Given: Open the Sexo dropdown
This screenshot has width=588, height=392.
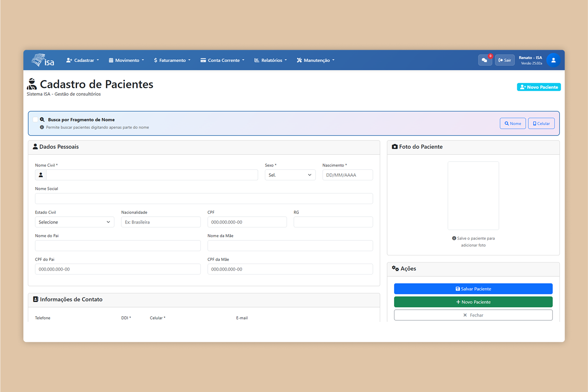Looking at the screenshot, I should tap(290, 175).
